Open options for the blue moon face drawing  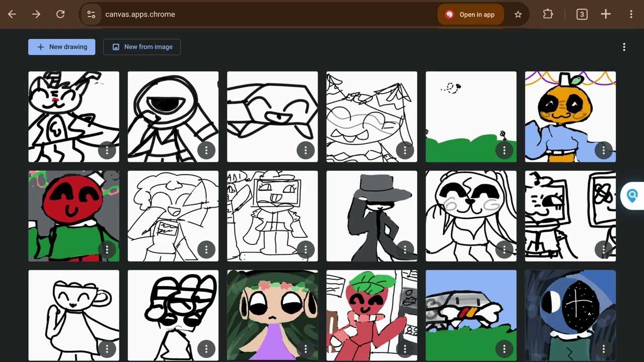[603, 348]
